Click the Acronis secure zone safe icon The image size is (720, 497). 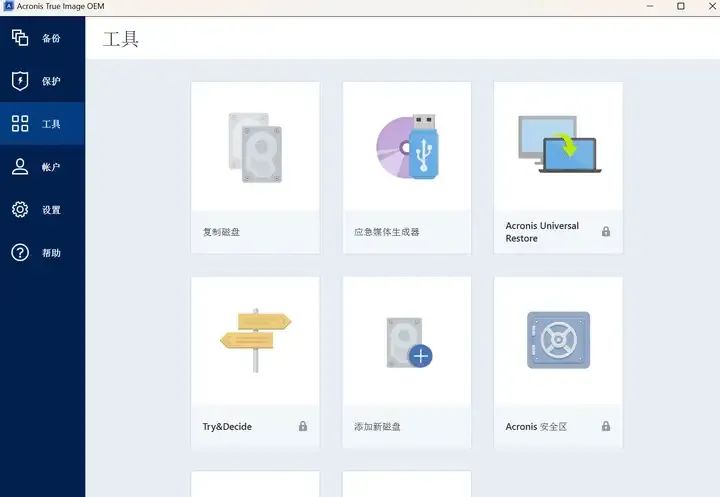coord(558,340)
